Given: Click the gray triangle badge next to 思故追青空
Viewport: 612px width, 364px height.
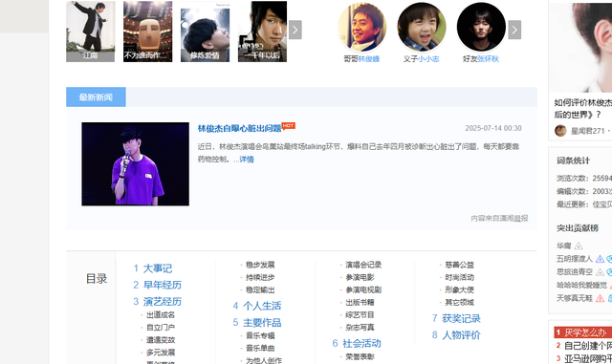Looking at the screenshot, I should click(600, 272).
